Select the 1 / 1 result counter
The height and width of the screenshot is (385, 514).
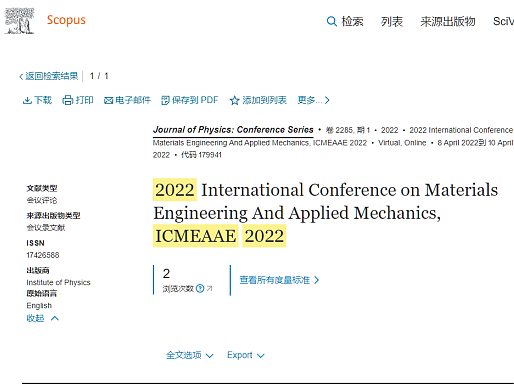tap(99, 76)
